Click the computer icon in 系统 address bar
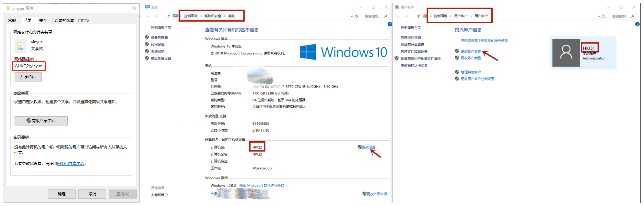 175,16
